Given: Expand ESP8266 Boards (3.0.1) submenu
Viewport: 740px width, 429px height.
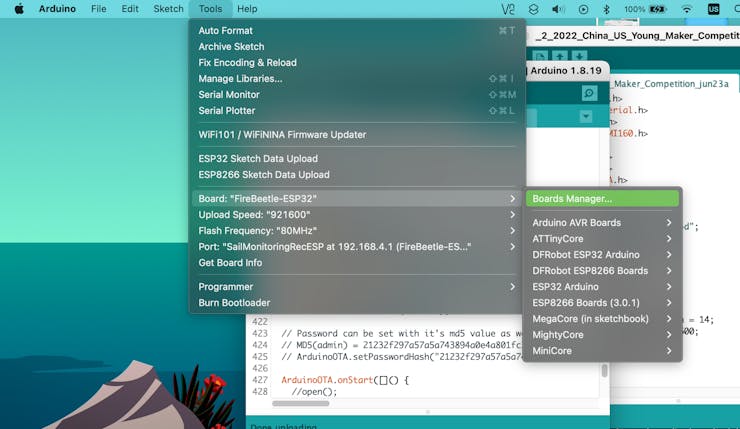Looking at the screenshot, I should coord(602,303).
